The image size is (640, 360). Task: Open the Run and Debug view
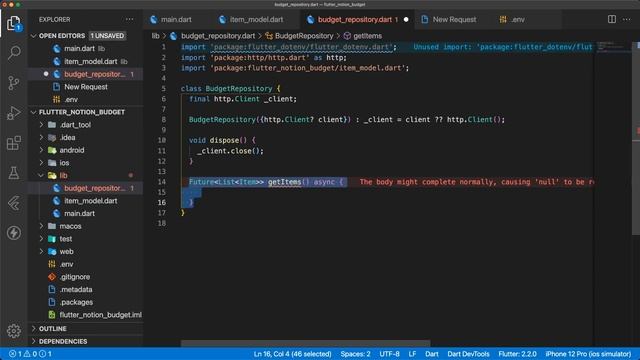(x=14, y=113)
